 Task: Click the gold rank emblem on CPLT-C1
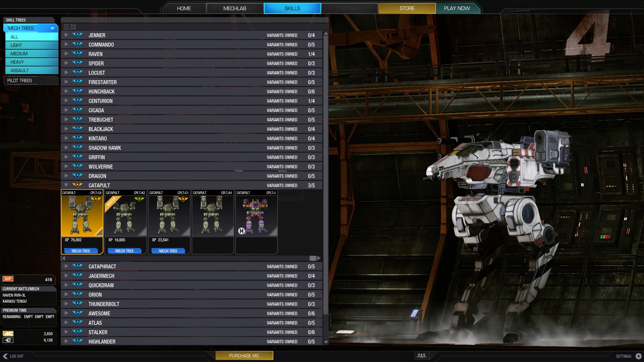(183, 199)
